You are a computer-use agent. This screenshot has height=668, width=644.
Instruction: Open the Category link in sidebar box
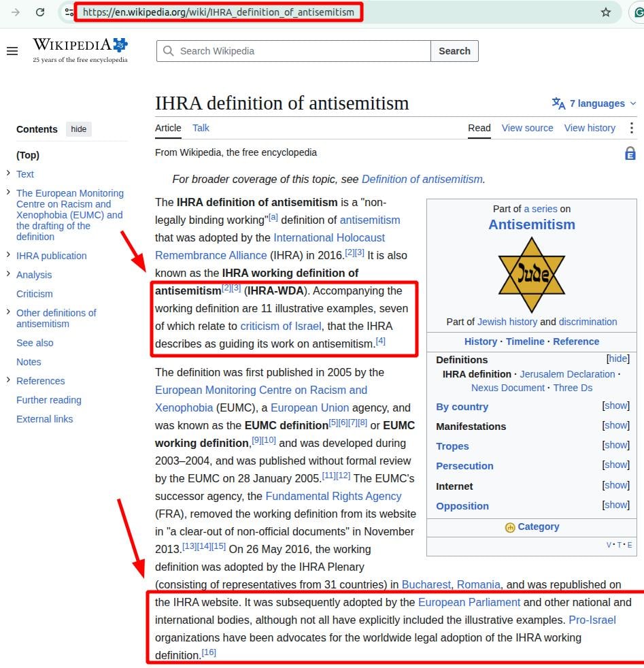[539, 527]
